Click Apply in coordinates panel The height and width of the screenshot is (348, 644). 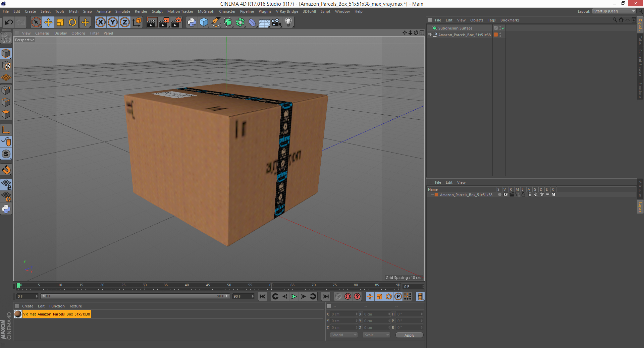[x=409, y=335]
